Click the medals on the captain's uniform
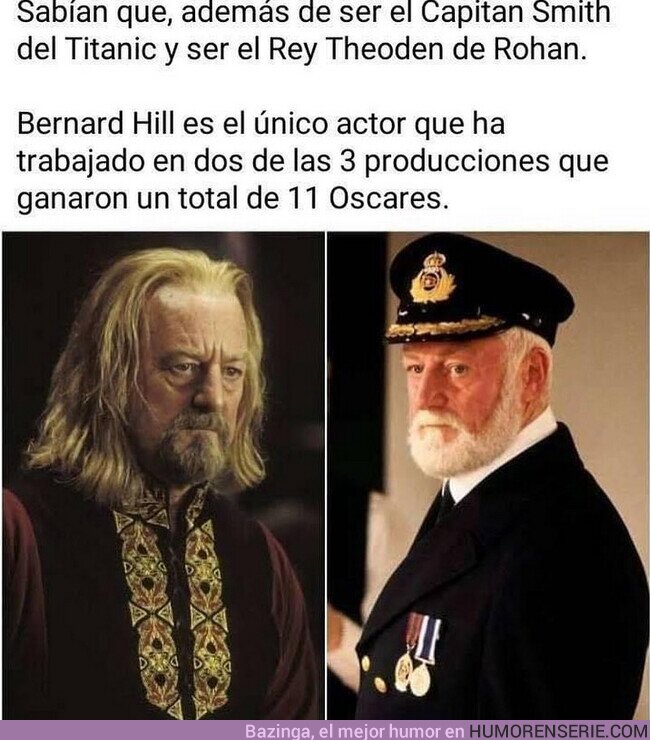This screenshot has height=740, width=650. pos(417,654)
